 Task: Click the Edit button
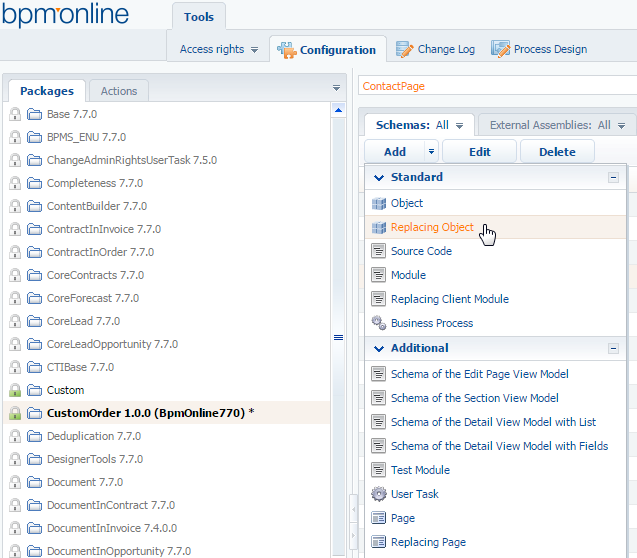coord(480,152)
